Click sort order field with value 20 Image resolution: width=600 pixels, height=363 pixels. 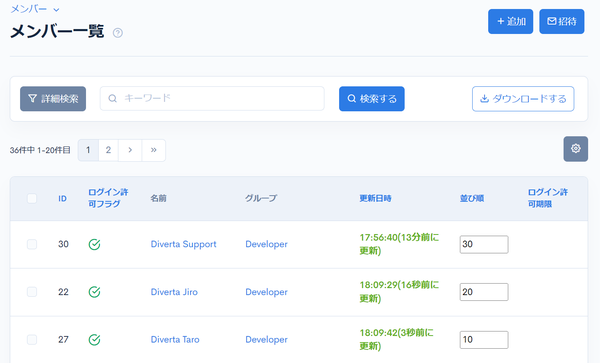[x=484, y=292]
